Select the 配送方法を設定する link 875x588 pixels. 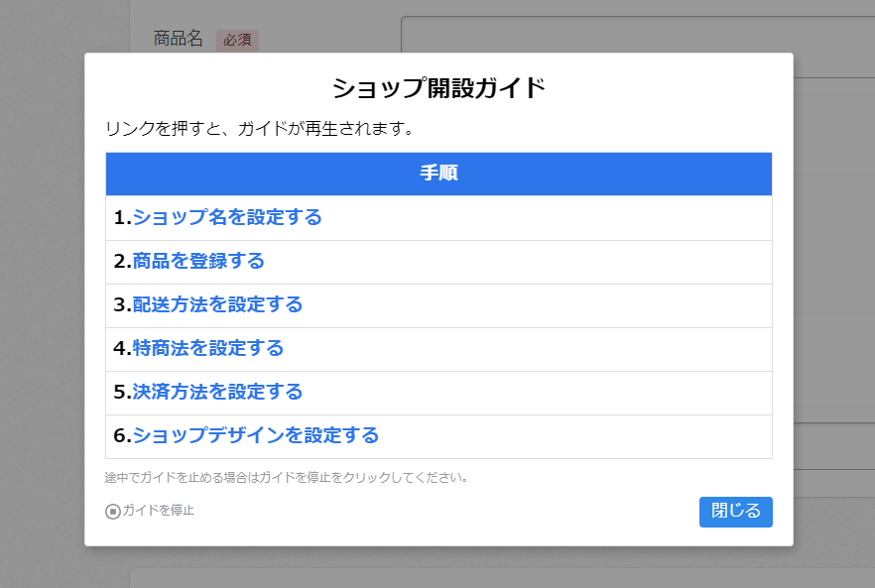click(x=217, y=304)
